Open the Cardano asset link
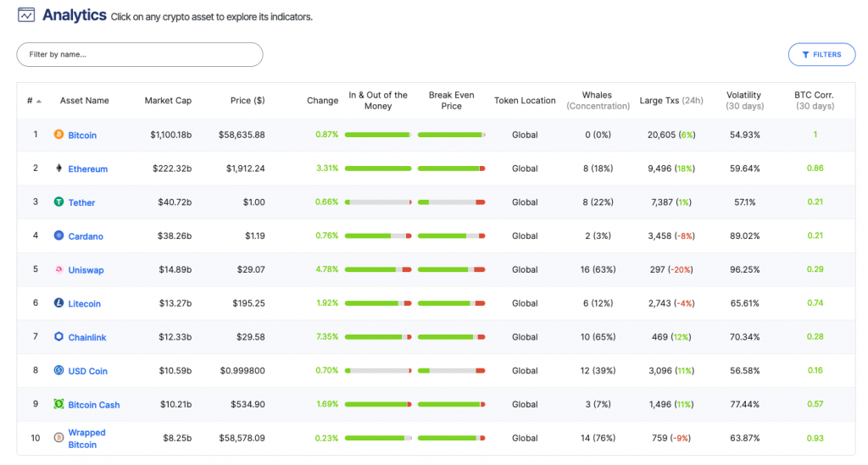 point(86,236)
